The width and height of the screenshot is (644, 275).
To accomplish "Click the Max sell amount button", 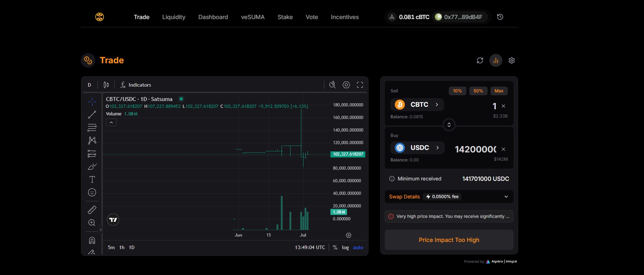I will (499, 91).
